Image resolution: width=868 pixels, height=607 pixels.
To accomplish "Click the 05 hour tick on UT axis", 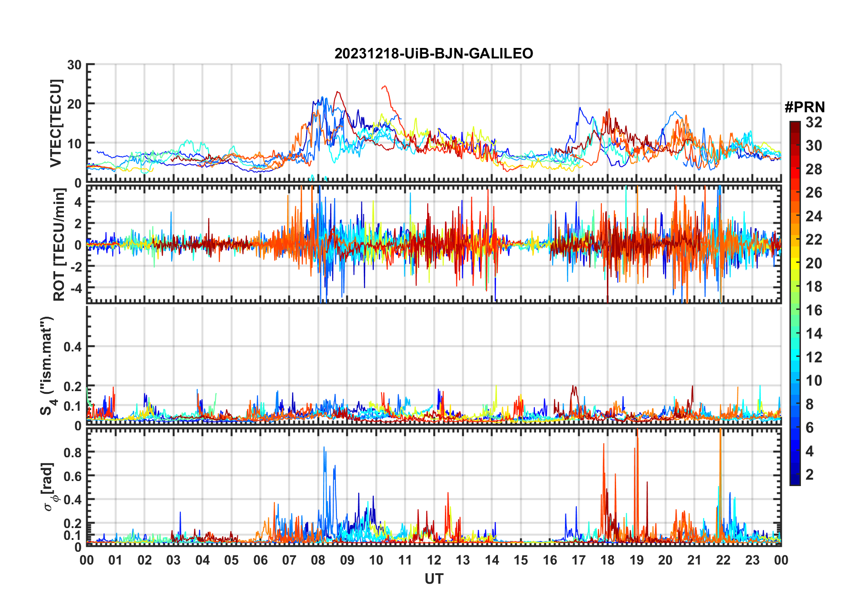I will 231,560.
